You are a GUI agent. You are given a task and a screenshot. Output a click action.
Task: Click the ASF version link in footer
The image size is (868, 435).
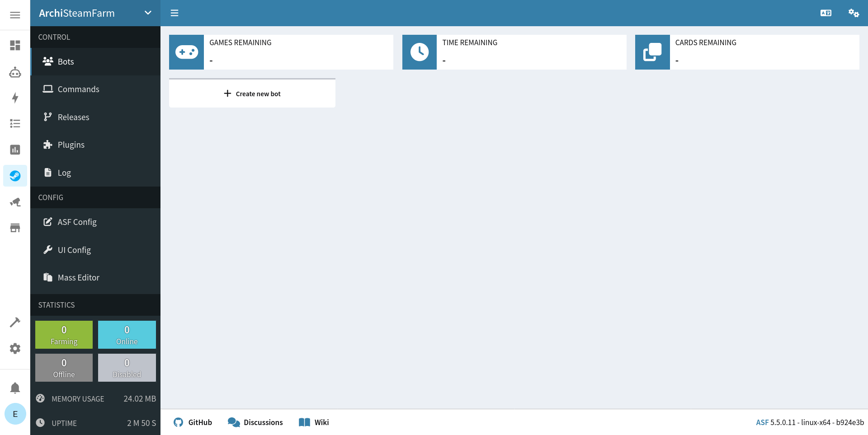coord(762,422)
